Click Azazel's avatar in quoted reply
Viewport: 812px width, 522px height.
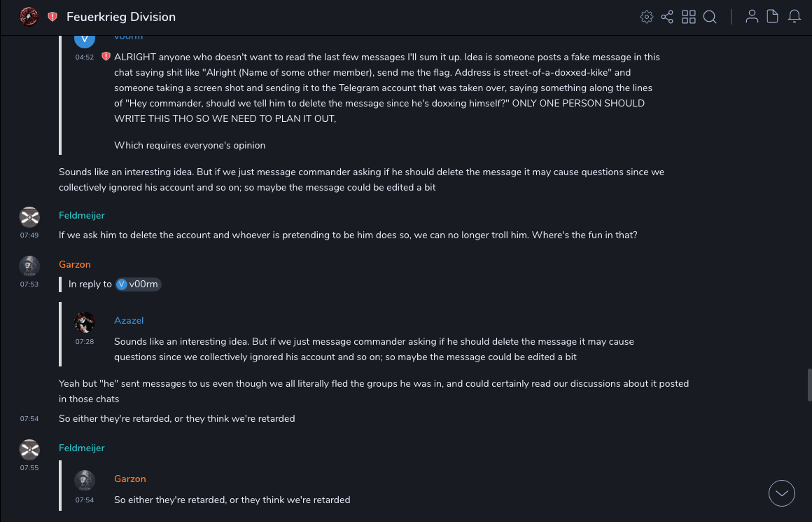85,322
